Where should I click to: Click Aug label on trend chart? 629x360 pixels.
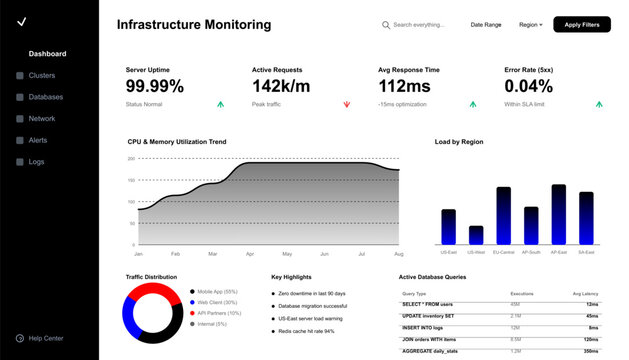point(399,254)
